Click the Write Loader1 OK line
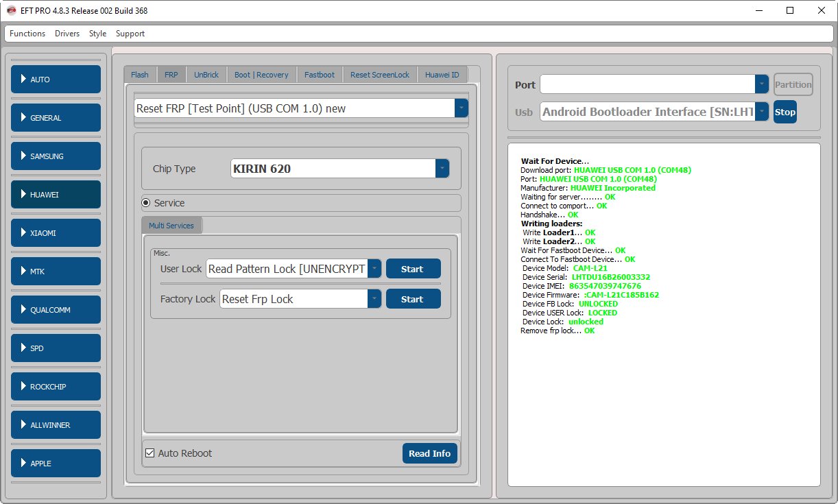 (559, 232)
